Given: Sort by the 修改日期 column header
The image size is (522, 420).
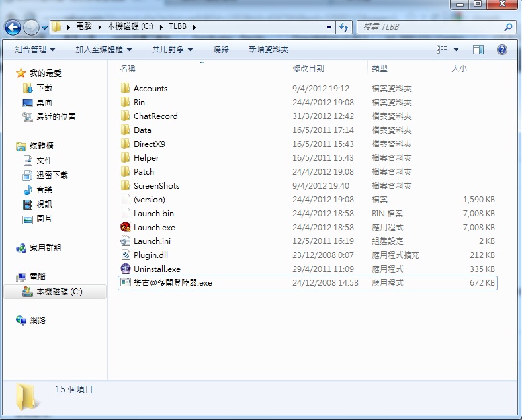Looking at the screenshot, I should pyautogui.click(x=308, y=69).
